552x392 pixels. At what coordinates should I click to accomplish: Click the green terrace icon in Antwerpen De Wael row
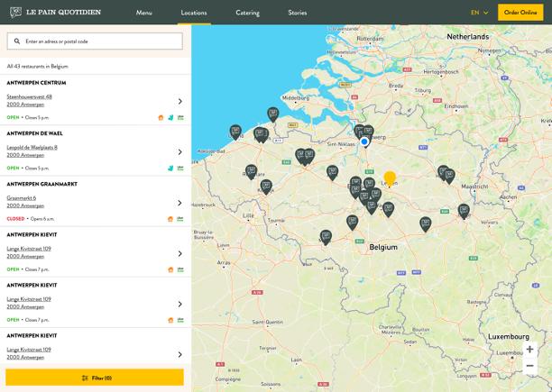tap(180, 168)
